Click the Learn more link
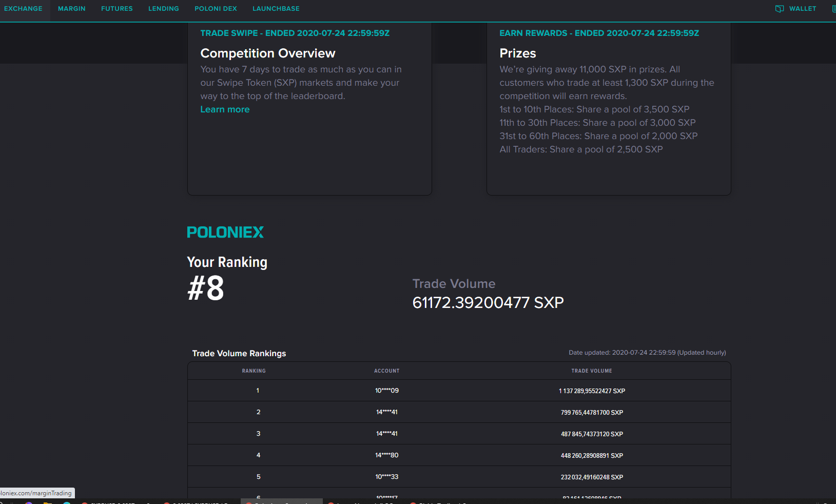Screen dimensions: 836x504 [x=225, y=109]
